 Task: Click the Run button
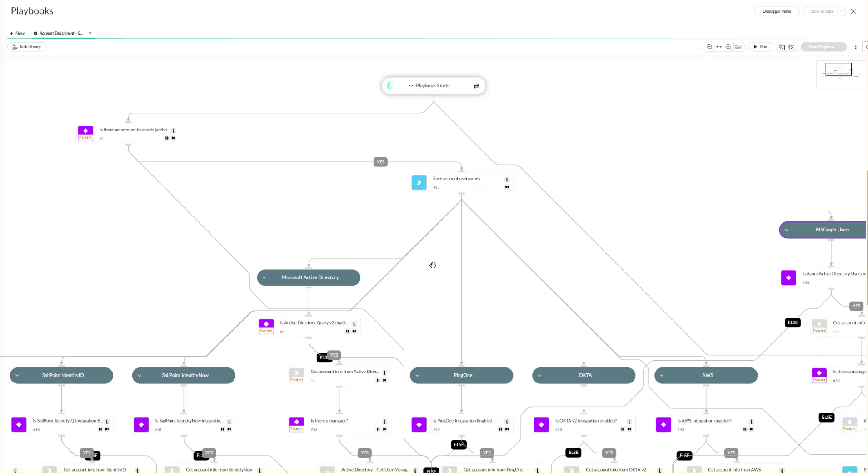pyautogui.click(x=760, y=47)
